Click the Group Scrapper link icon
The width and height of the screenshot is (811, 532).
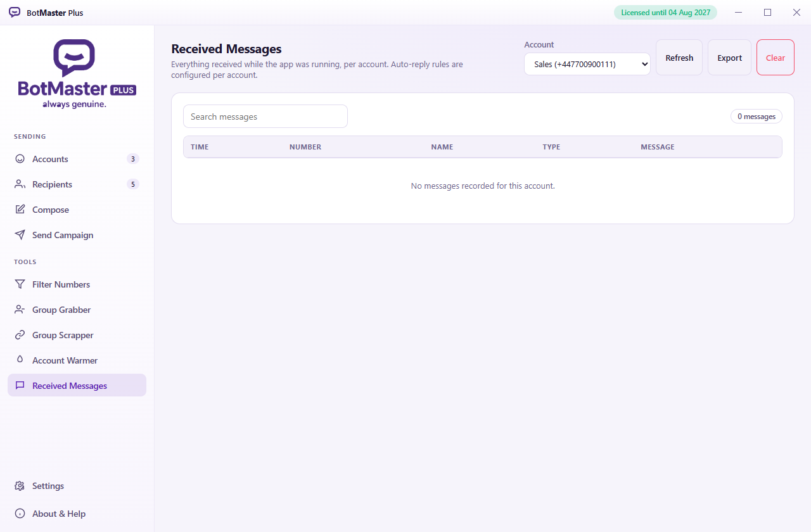click(x=20, y=335)
